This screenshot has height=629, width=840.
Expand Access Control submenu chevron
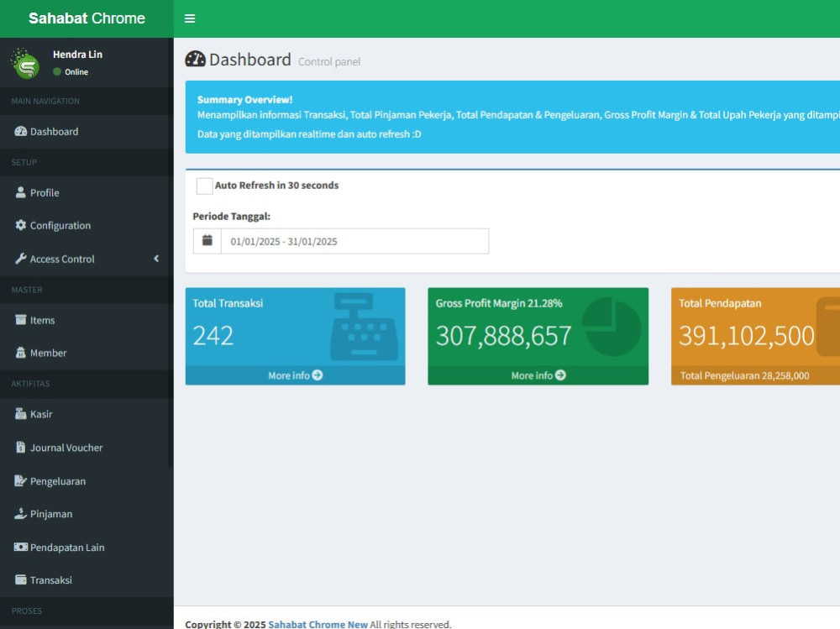pyautogui.click(x=156, y=259)
